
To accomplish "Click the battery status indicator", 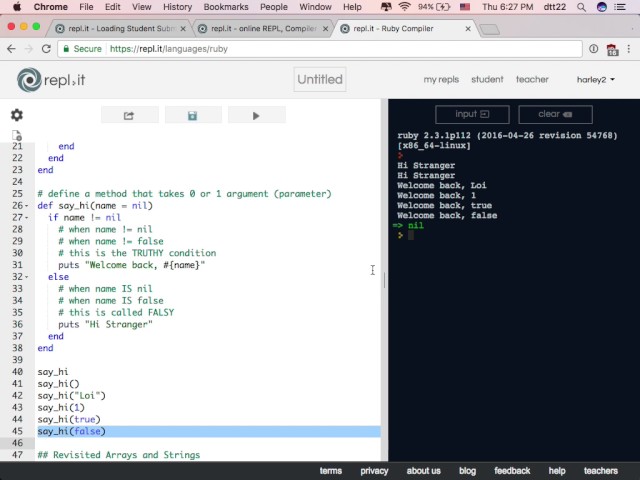I will 434,7.
